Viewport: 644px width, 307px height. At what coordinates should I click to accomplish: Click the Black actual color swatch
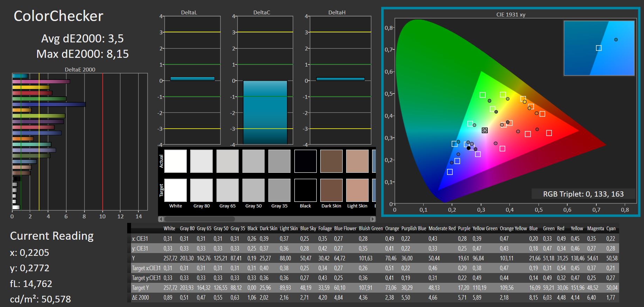305,161
